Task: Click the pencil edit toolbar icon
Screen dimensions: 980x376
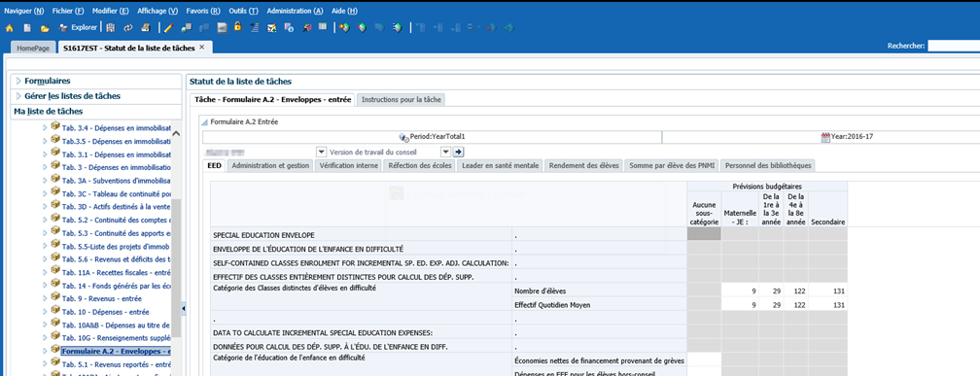Action: pos(168,28)
